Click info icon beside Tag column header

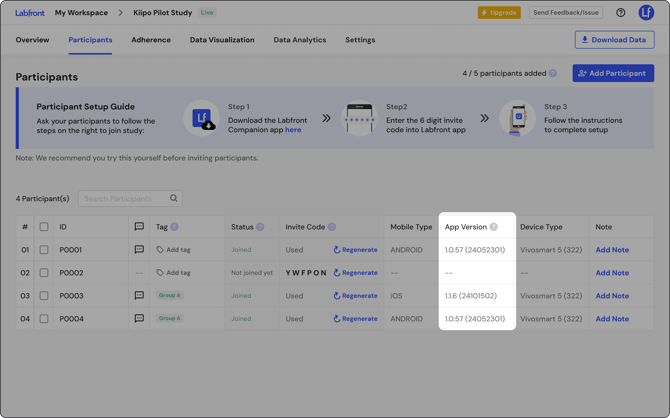174,227
